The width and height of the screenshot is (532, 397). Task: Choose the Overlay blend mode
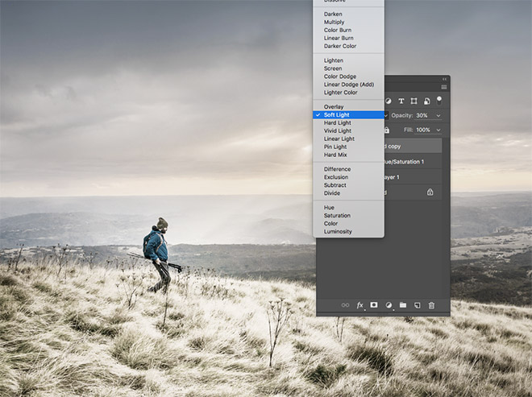pyautogui.click(x=334, y=107)
